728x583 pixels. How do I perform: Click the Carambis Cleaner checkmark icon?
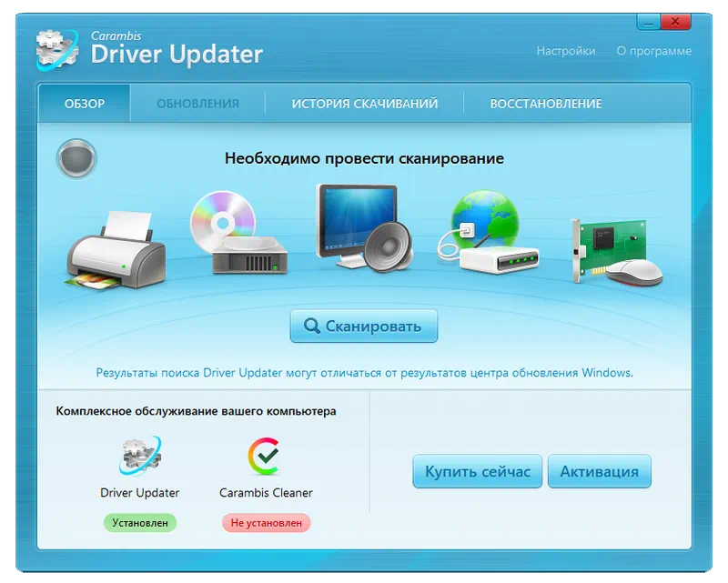click(264, 457)
